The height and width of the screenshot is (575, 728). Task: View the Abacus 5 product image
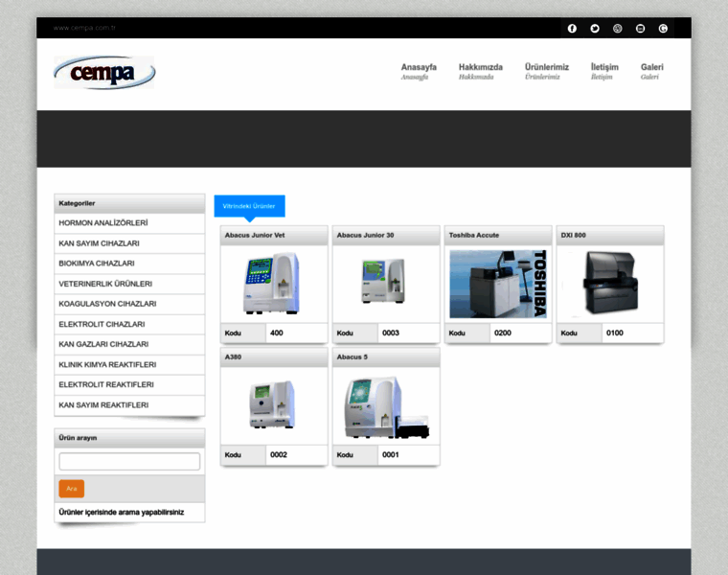[x=385, y=406]
